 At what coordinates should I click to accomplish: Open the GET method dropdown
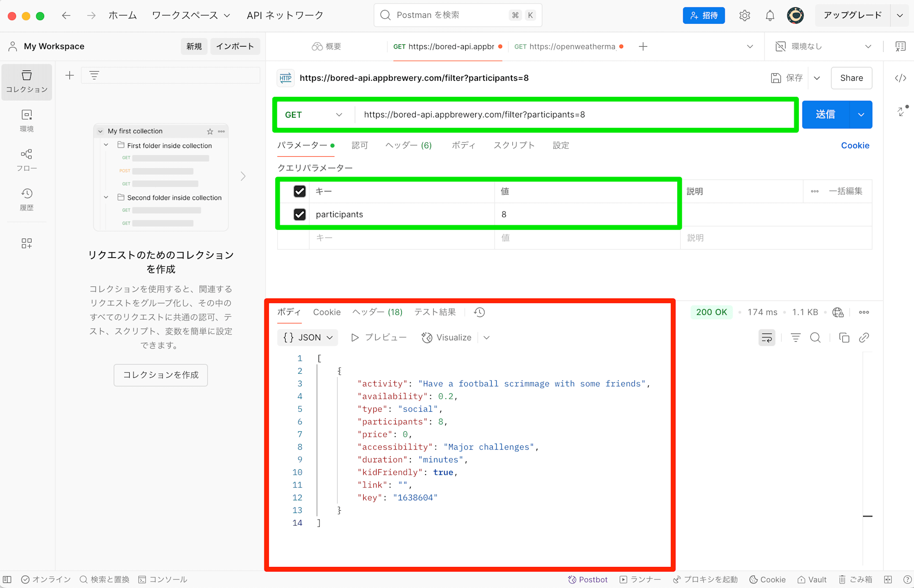(x=314, y=115)
